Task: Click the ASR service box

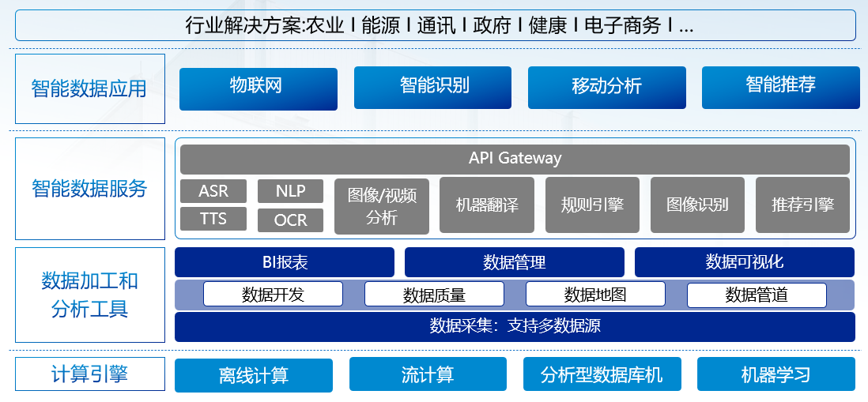Action: pos(213,191)
